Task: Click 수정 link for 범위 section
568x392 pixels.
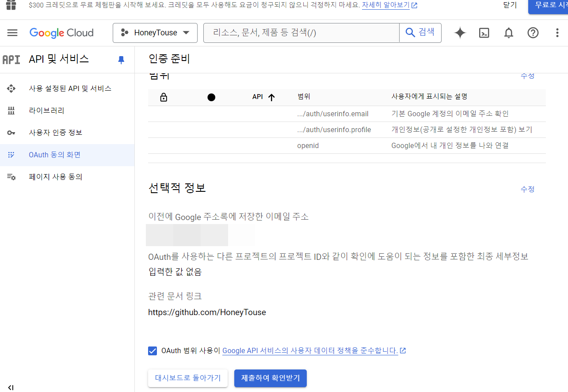Action: click(x=527, y=76)
